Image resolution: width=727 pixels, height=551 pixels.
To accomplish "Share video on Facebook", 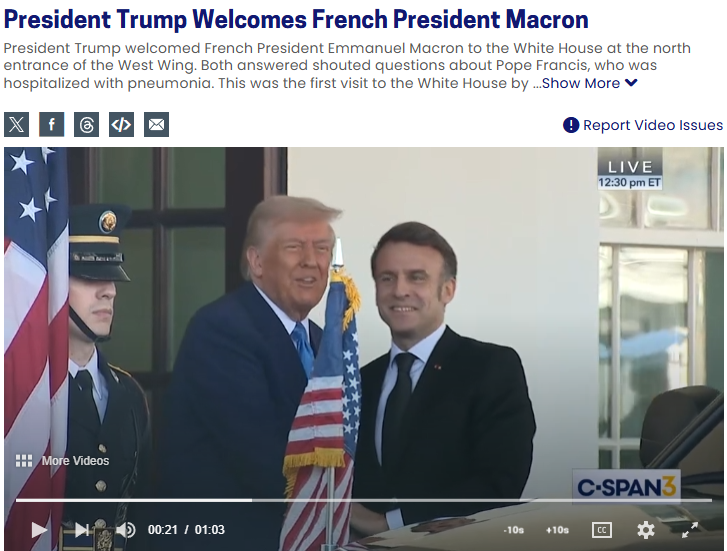I will [x=51, y=124].
